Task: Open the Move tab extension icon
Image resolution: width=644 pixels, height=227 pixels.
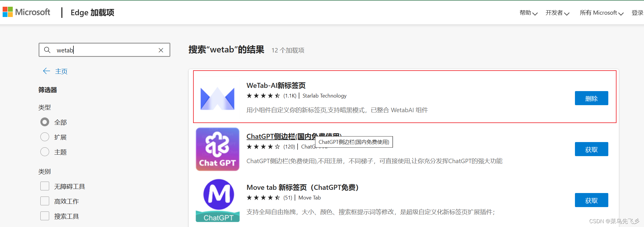Action: click(x=217, y=200)
